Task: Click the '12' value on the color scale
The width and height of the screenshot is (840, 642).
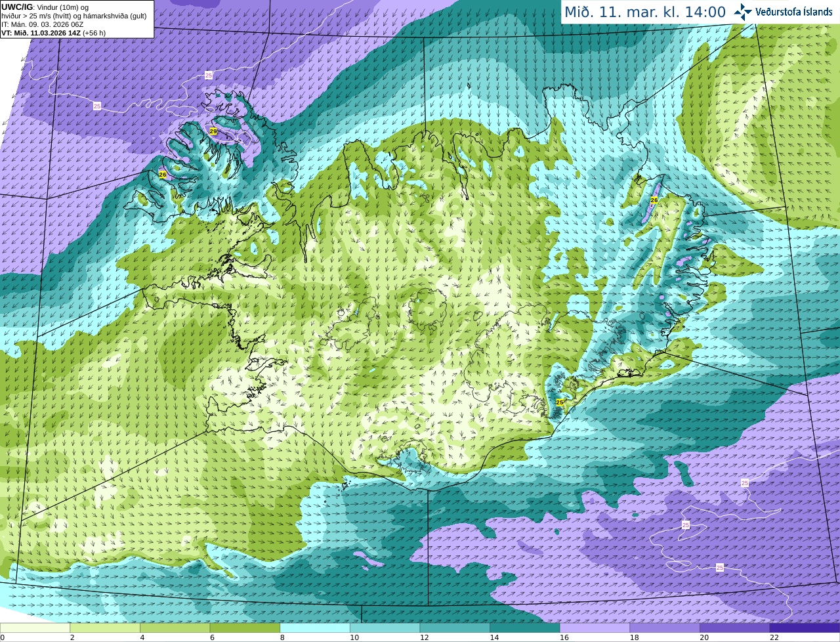Action: [424, 637]
